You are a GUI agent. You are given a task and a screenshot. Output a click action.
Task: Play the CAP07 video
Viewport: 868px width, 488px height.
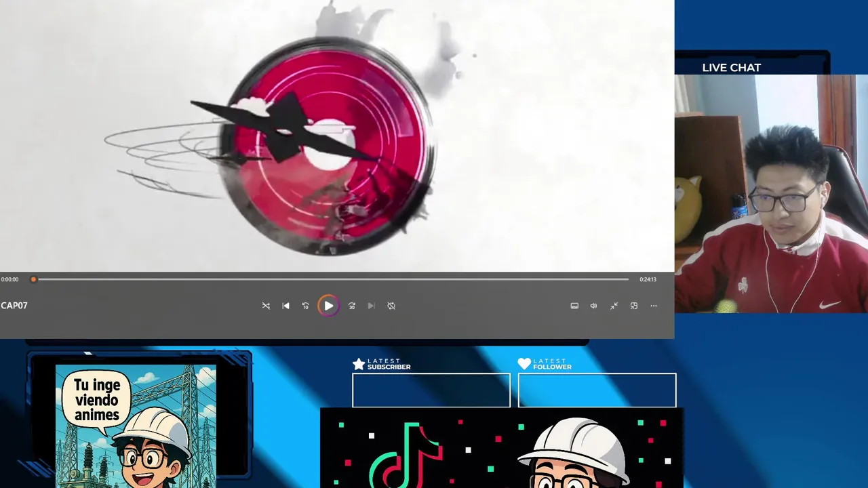328,306
